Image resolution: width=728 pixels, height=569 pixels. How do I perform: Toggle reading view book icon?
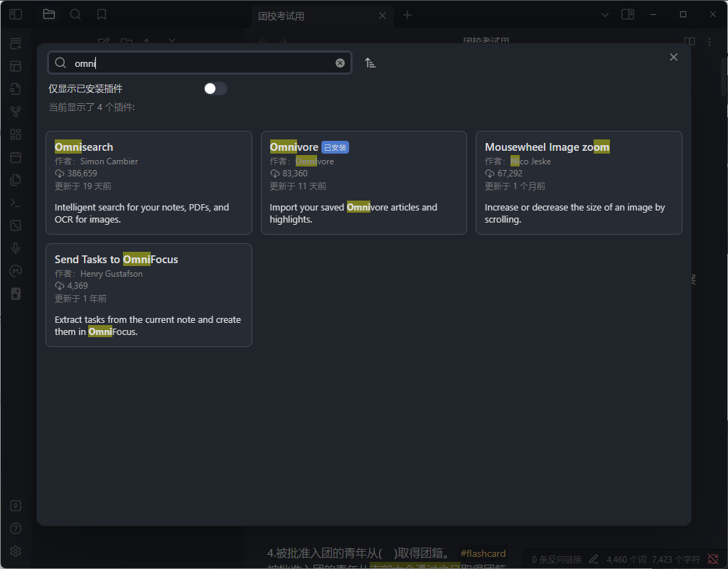point(690,42)
